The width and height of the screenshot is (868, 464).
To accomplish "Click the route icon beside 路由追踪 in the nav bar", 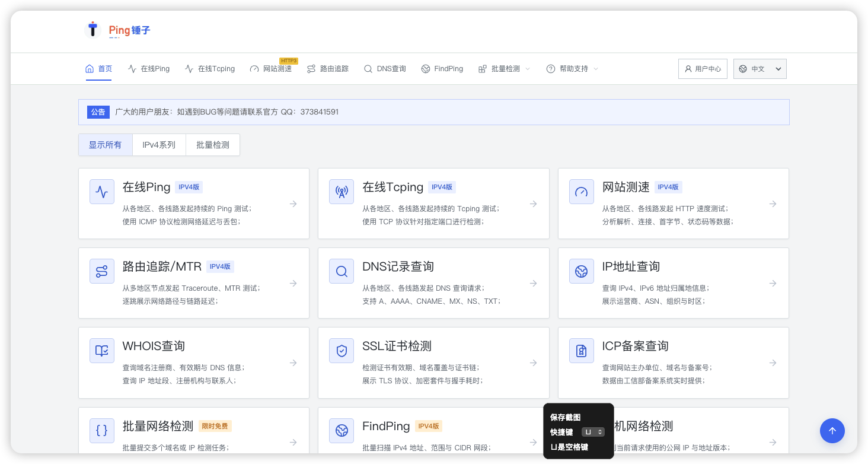I will (x=311, y=69).
